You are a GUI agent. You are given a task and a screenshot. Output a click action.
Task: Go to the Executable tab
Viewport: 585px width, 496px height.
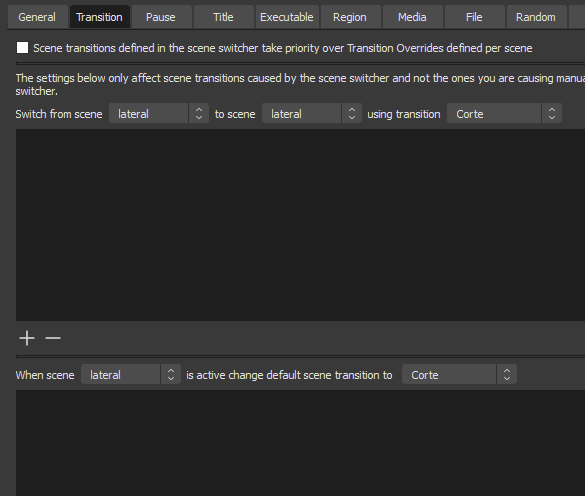287,17
